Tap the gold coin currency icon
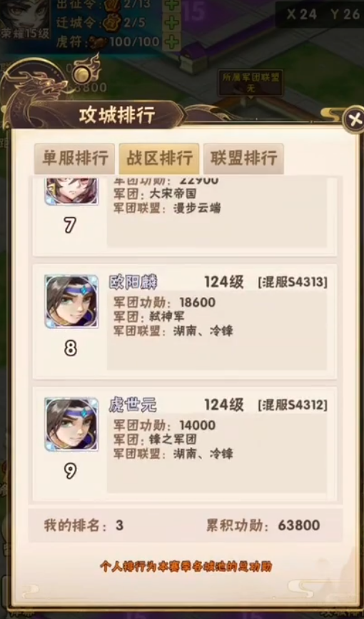The width and height of the screenshot is (364, 619). click(83, 74)
